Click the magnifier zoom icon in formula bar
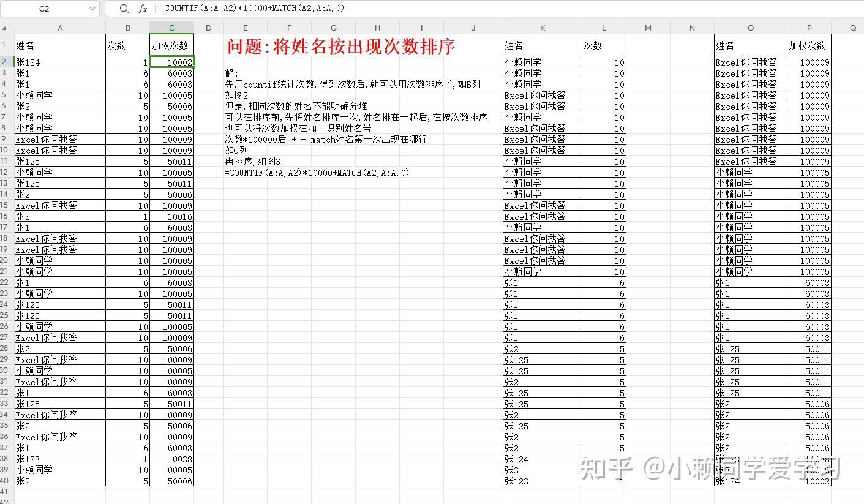 point(124,9)
